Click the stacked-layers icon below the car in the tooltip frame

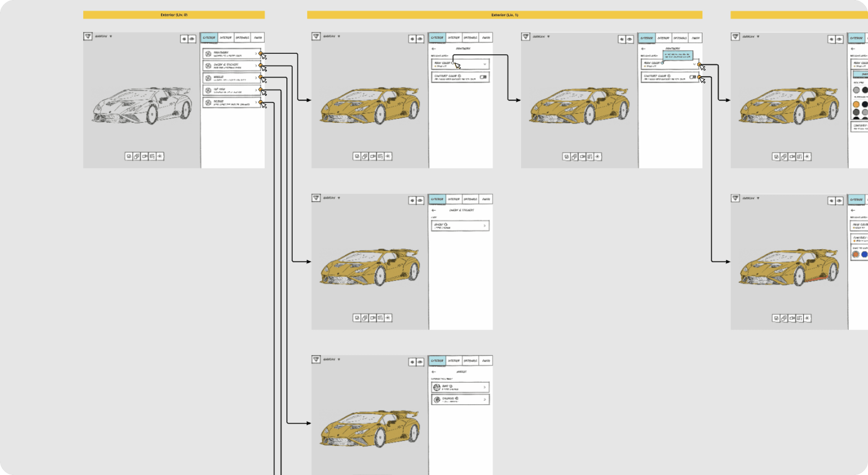574,157
